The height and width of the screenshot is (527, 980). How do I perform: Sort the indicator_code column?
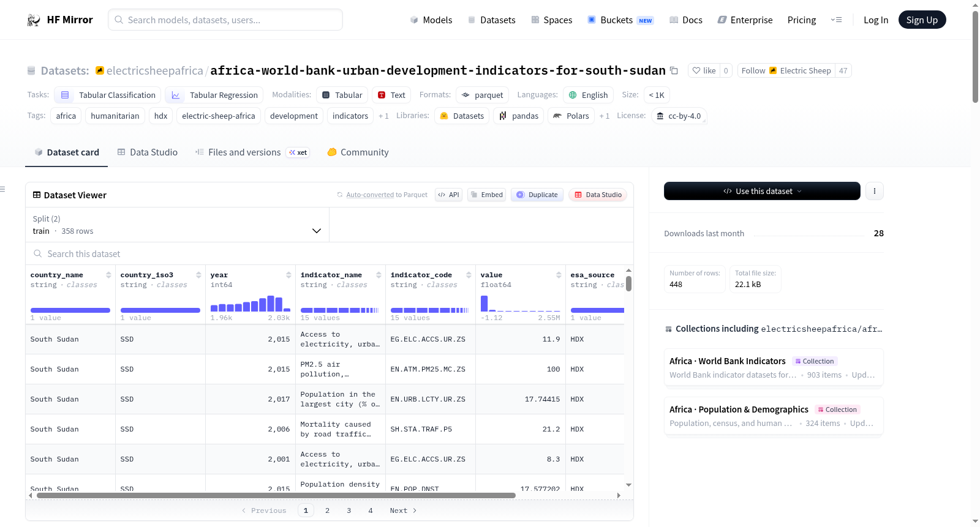coord(469,275)
